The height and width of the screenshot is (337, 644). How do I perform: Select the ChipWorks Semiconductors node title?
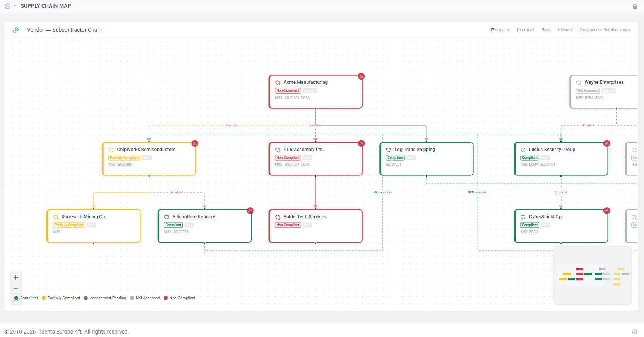(146, 150)
